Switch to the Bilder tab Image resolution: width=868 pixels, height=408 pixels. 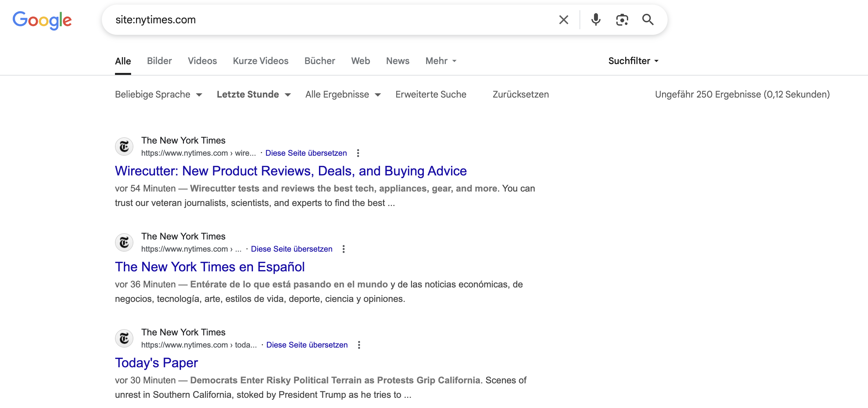click(159, 61)
